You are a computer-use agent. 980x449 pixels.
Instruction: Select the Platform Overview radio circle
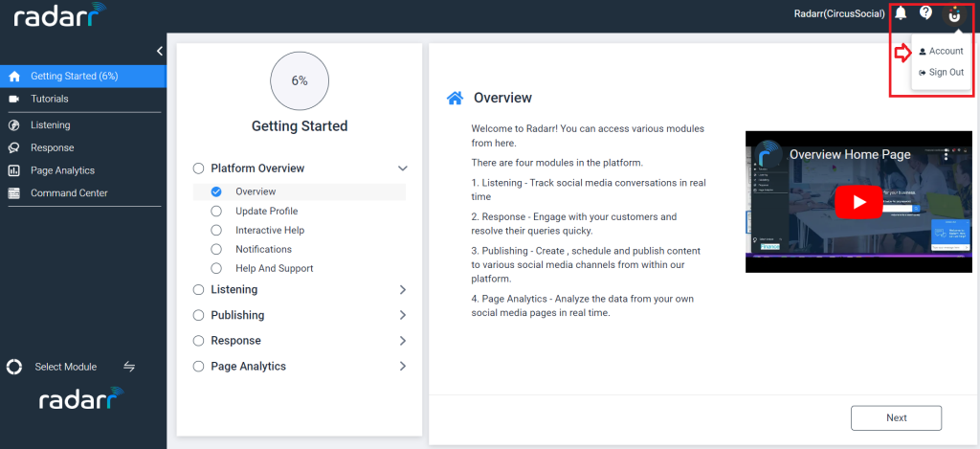click(x=199, y=168)
